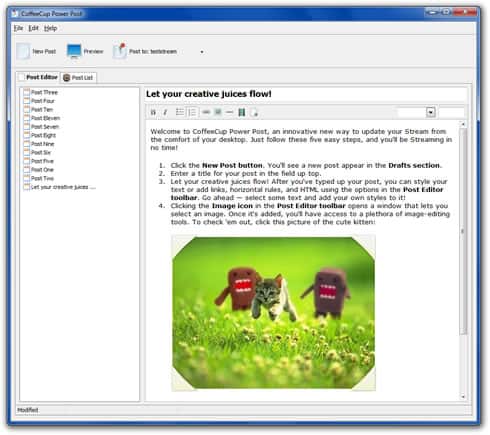This screenshot has width=490, height=435.
Task: Insert a bulleted list
Action: 180,112
